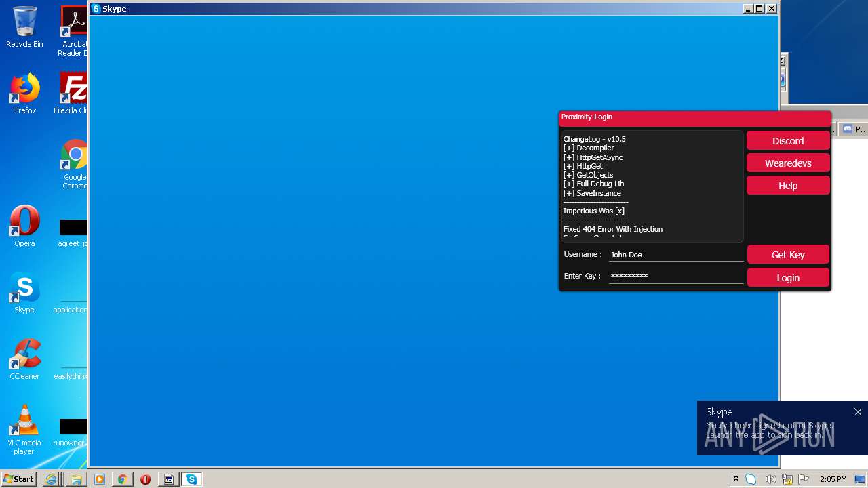Click the Skype notification message

[x=768, y=430]
